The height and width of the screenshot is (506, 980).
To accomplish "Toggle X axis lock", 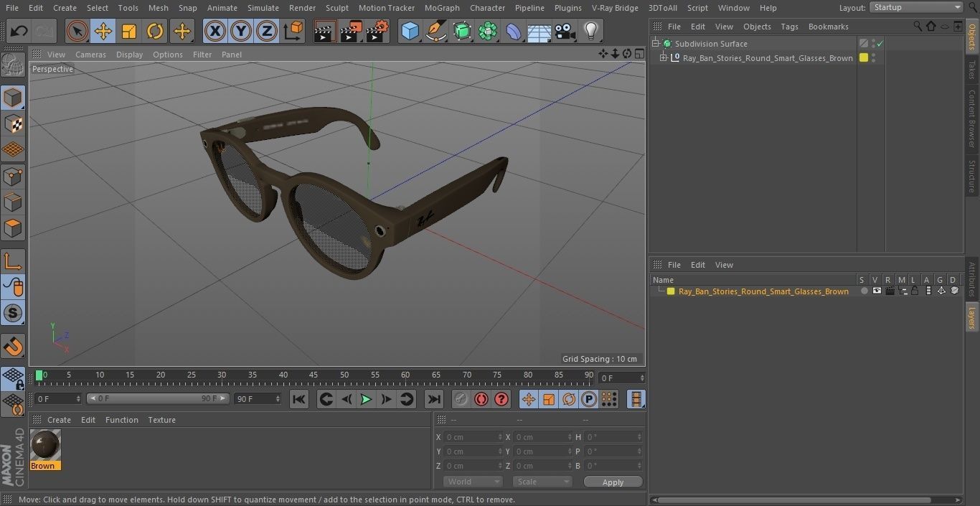I will coord(215,32).
